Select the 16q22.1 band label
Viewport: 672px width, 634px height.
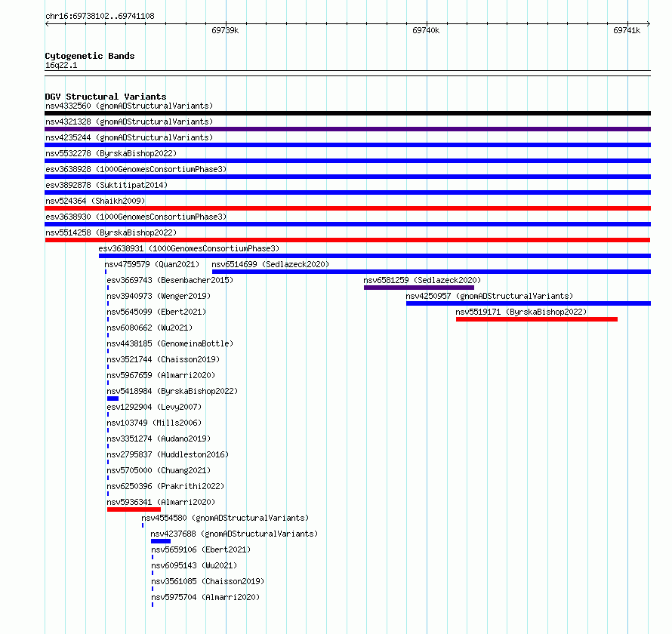[61, 65]
